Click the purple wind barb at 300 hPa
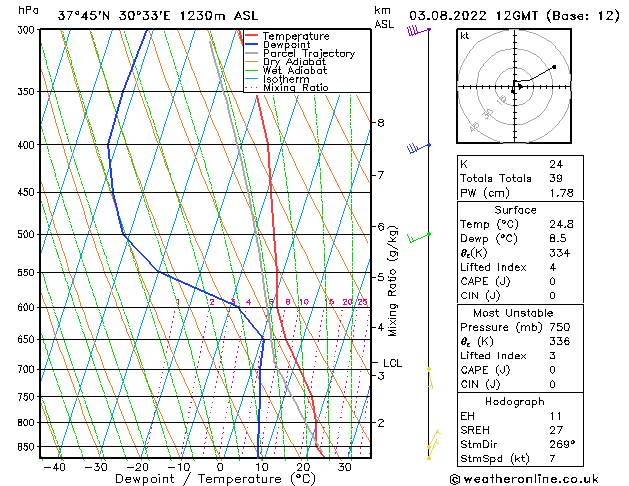This screenshot has height=486, width=629. coord(418,30)
